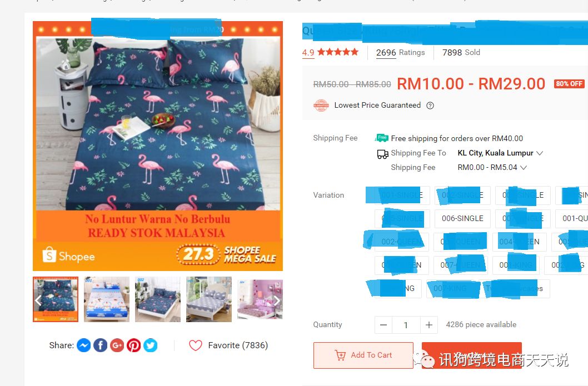588x386 pixels.
Task: View the Doraemon bedsheet thumbnail
Action: (107, 299)
